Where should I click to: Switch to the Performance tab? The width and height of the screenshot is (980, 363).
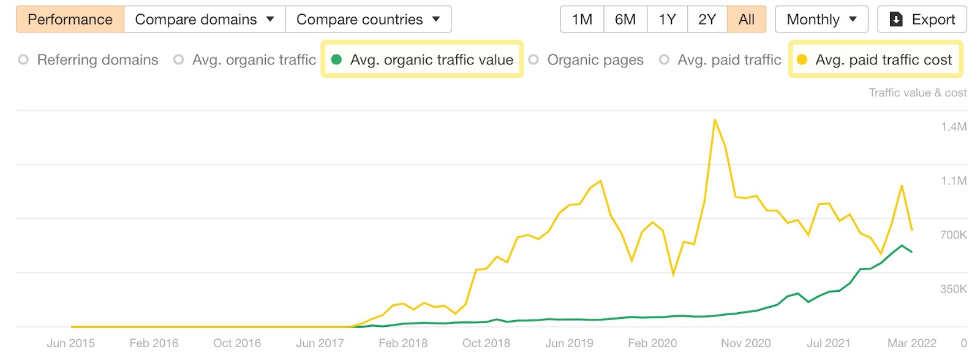tap(69, 19)
